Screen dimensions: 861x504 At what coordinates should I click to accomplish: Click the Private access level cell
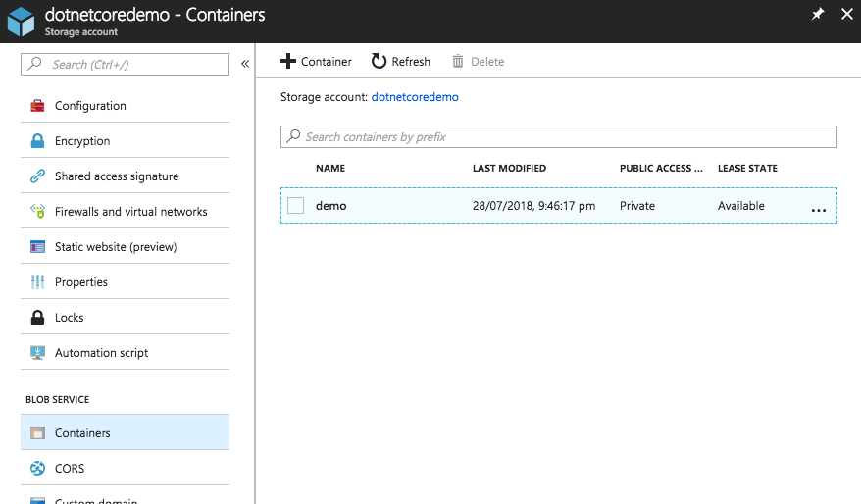[x=637, y=206]
